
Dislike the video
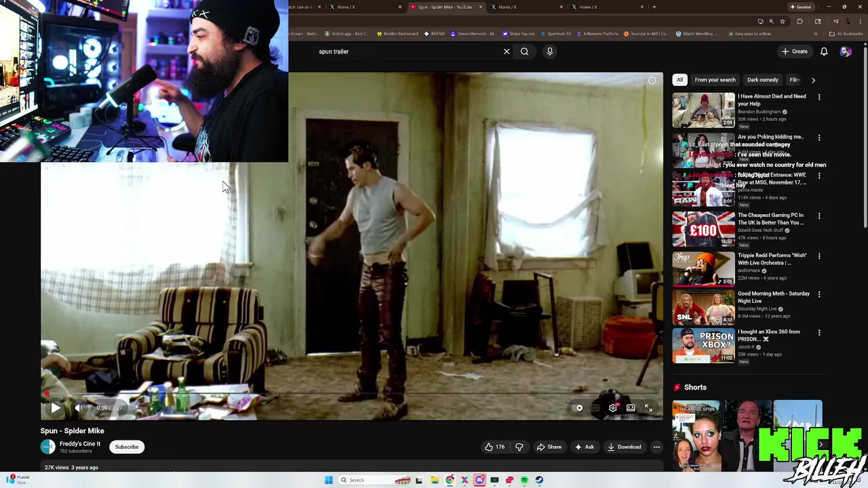pos(519,447)
